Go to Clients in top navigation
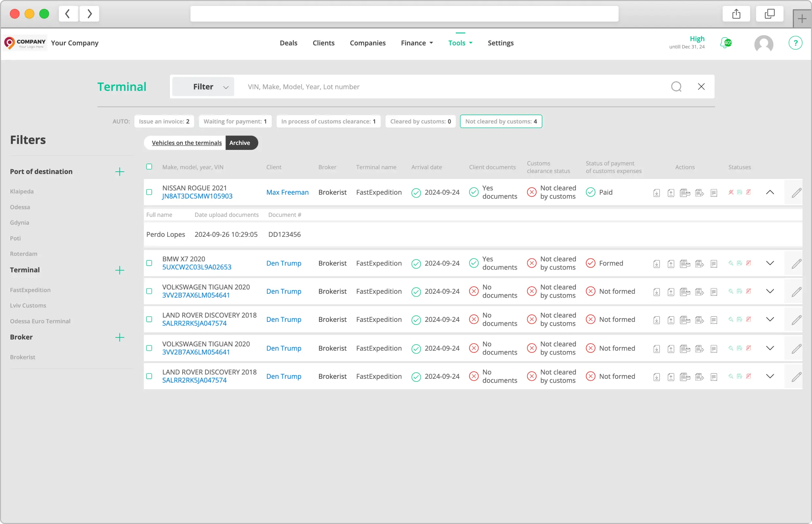This screenshot has width=812, height=524. point(323,43)
